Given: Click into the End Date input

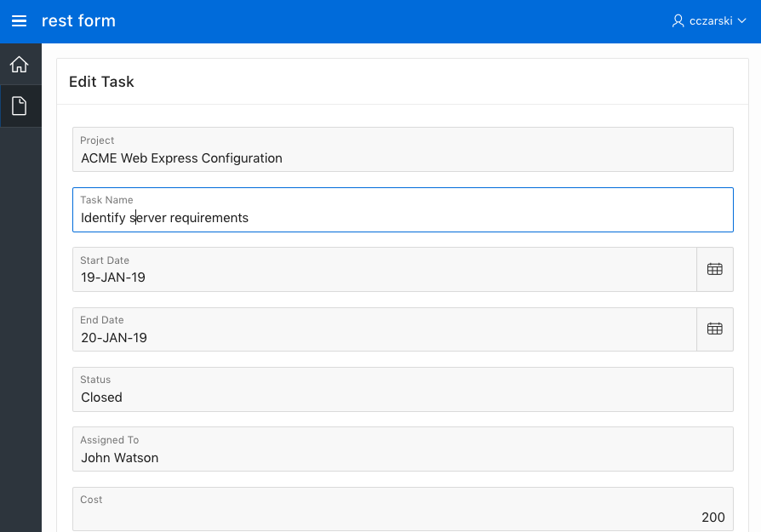Looking at the screenshot, I should pos(383,338).
